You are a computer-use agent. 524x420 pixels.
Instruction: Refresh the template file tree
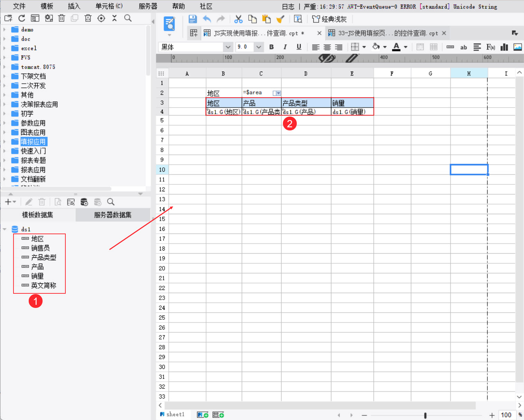(22, 18)
